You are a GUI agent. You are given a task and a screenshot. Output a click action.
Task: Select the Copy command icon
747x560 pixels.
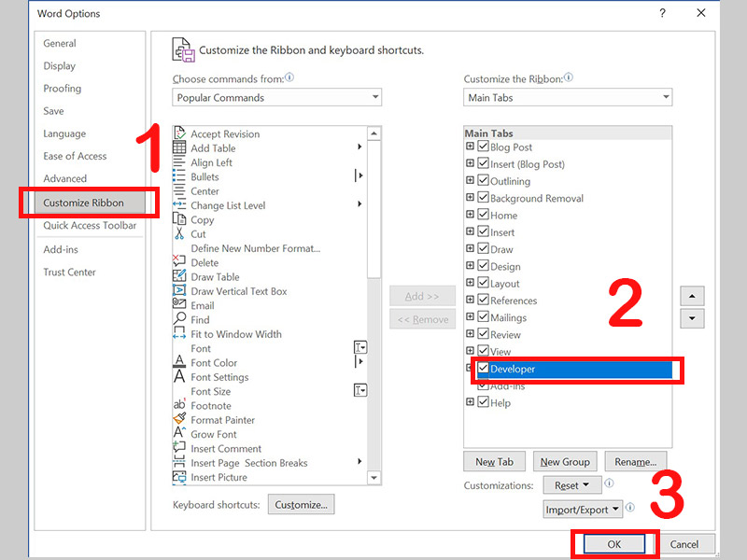point(179,219)
